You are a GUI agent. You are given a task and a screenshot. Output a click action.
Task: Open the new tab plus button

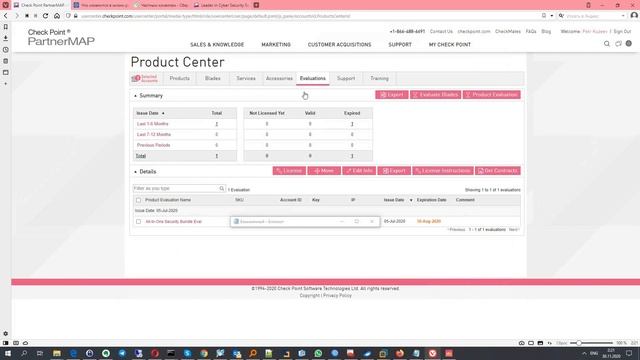click(x=256, y=5)
